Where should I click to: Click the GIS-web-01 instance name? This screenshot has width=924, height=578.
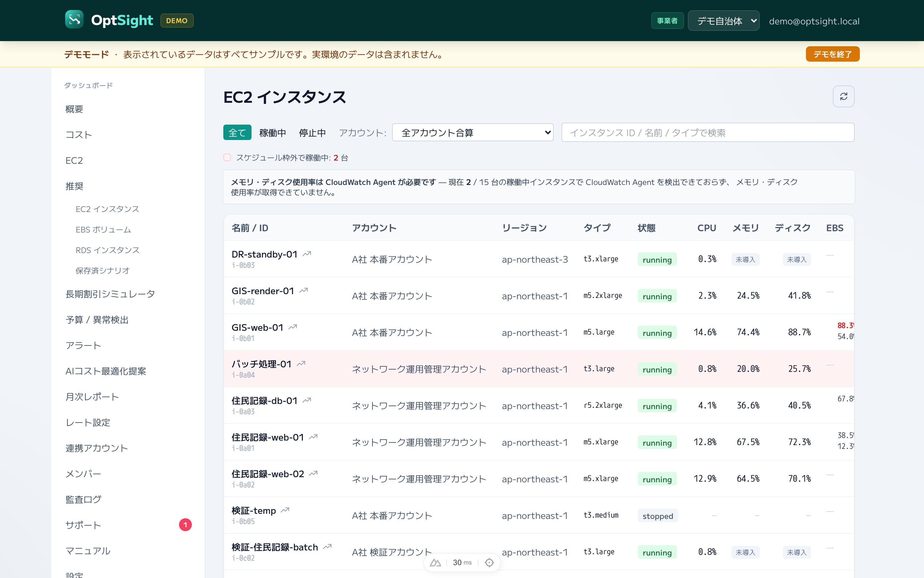coord(257,328)
